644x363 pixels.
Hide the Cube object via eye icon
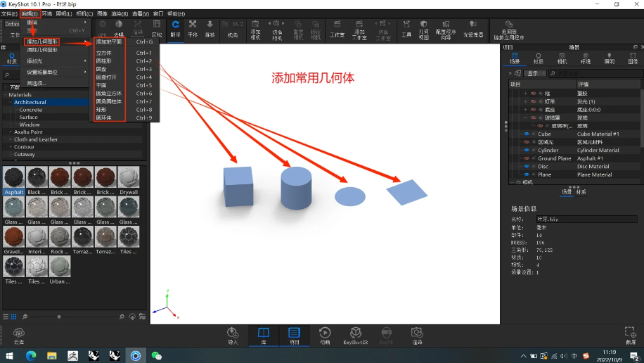coord(527,134)
